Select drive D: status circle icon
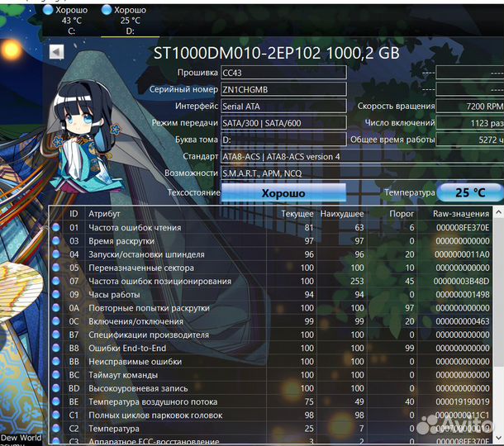504x446 pixels. (x=107, y=10)
